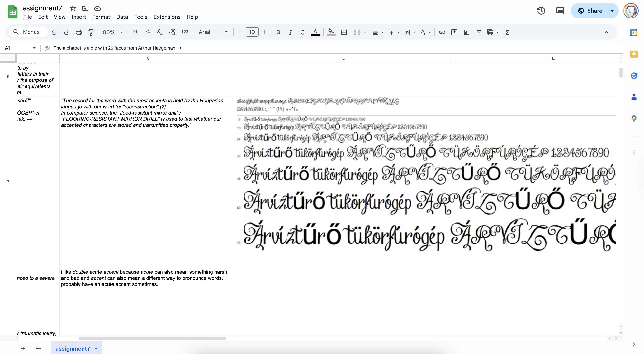Toggle bold formatting

coord(278,32)
